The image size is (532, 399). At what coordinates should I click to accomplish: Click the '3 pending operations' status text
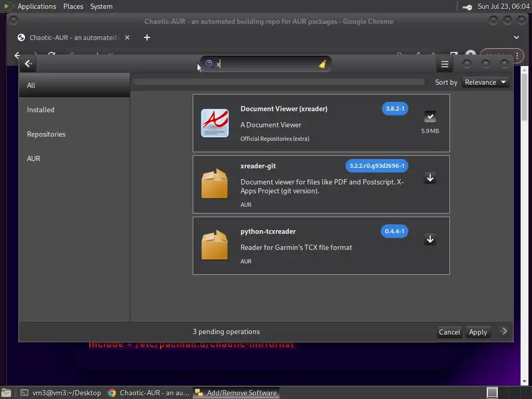point(227,331)
